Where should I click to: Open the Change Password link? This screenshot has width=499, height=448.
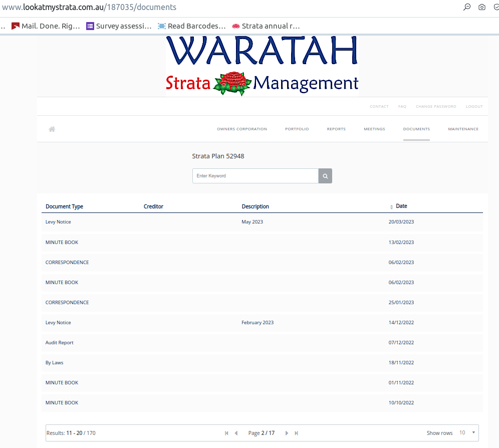click(x=436, y=106)
